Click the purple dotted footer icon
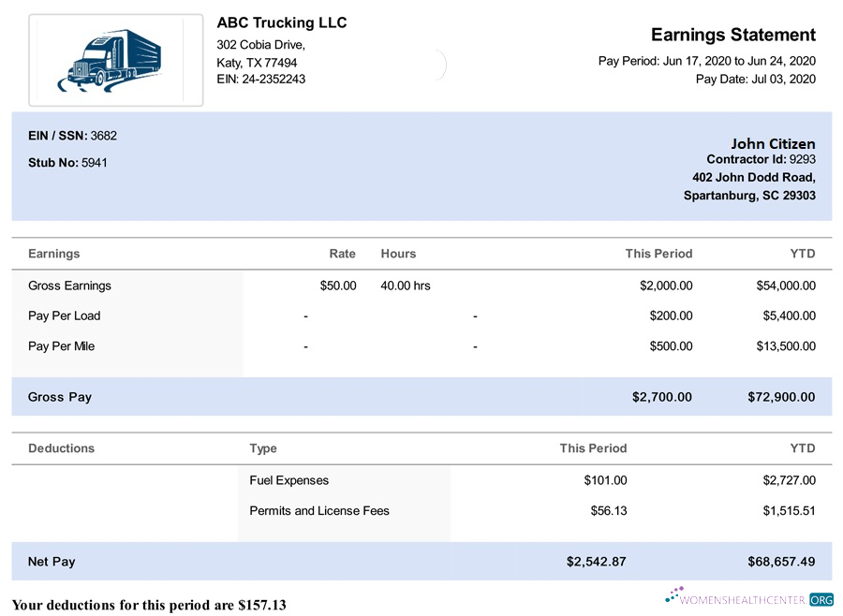Screen dimensions: 843x616 pyautogui.click(x=673, y=594)
